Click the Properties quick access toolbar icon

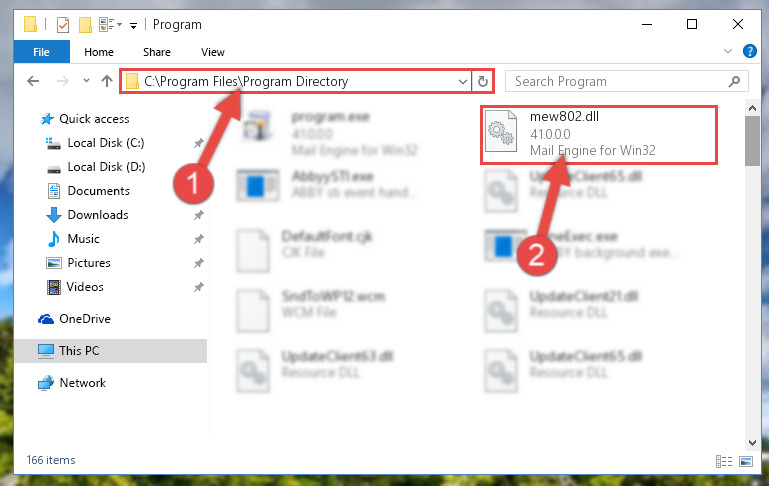click(x=63, y=25)
